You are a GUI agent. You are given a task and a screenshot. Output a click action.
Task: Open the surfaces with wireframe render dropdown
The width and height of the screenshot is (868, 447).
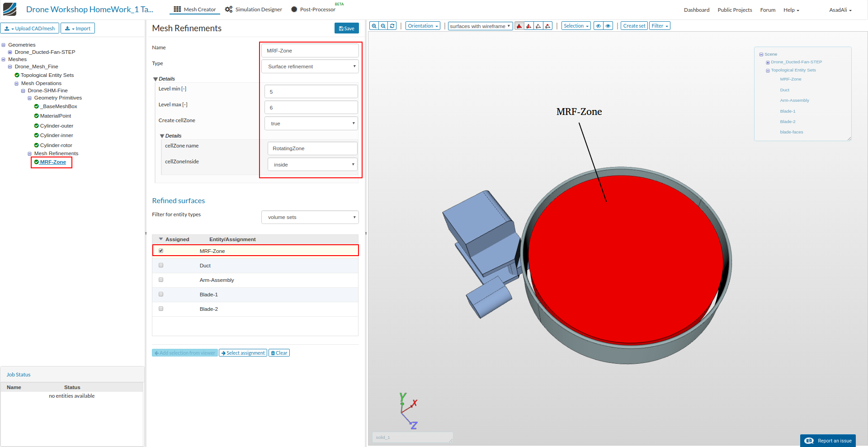coord(480,26)
